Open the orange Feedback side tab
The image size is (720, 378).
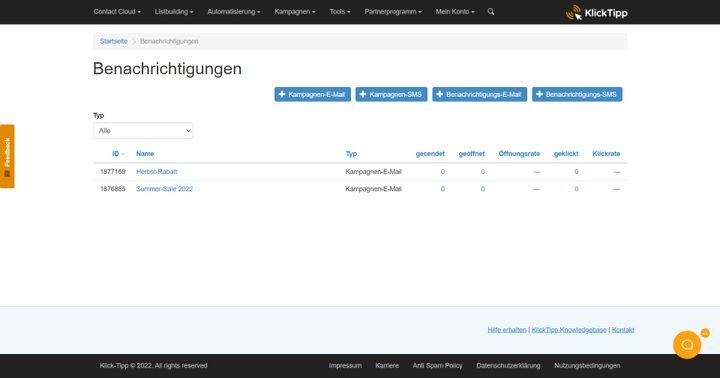(7, 156)
